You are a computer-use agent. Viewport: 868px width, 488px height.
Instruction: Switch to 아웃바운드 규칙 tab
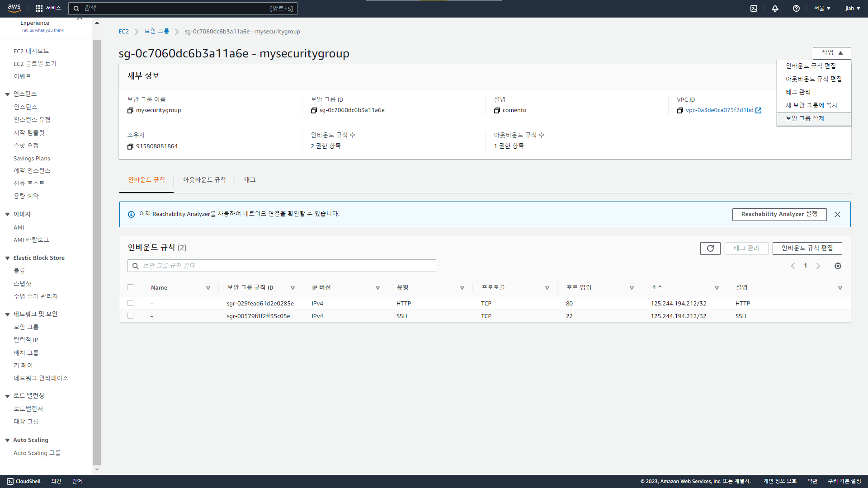[x=204, y=180]
